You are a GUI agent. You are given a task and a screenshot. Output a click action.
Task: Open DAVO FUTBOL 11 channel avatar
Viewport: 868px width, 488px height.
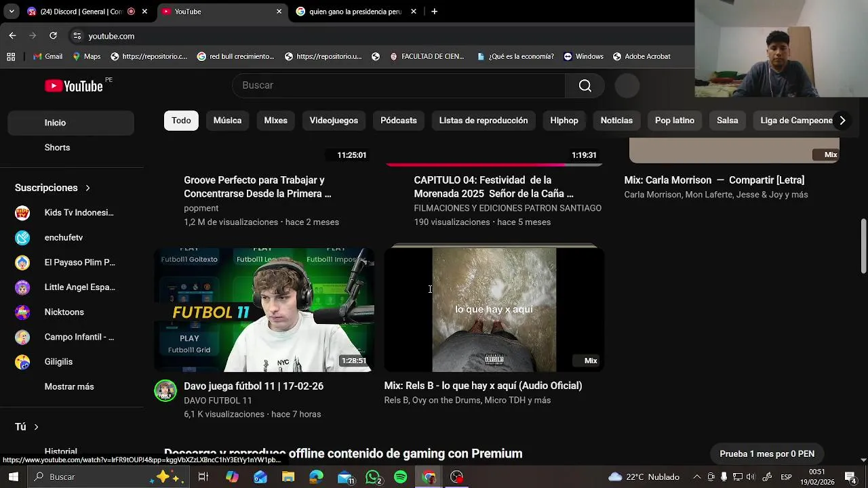[165, 391]
